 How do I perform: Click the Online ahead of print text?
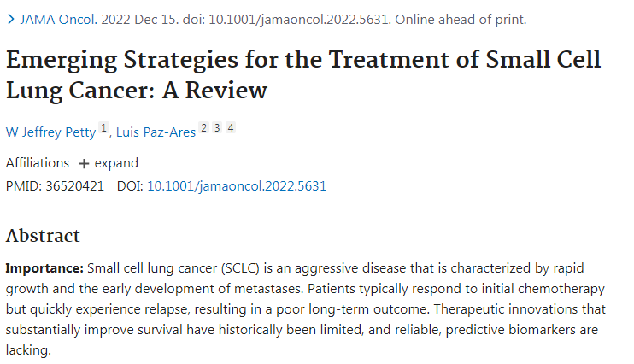coord(461,19)
